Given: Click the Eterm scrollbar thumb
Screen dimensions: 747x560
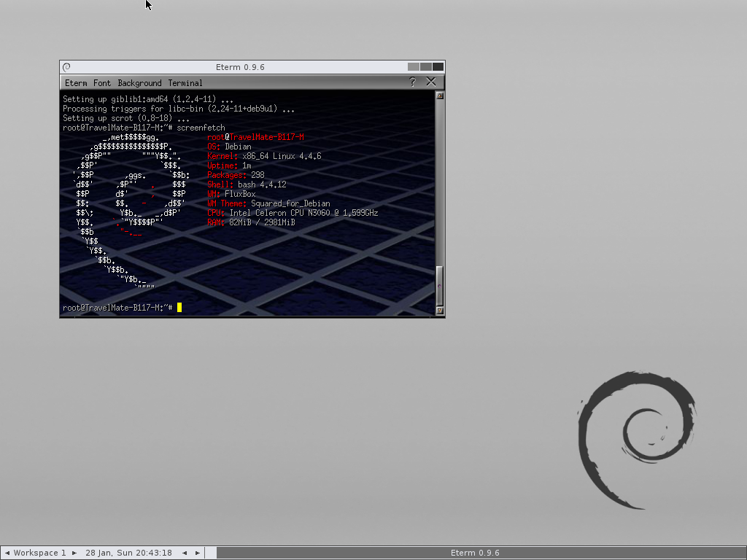Looking at the screenshot, I should point(440,286).
